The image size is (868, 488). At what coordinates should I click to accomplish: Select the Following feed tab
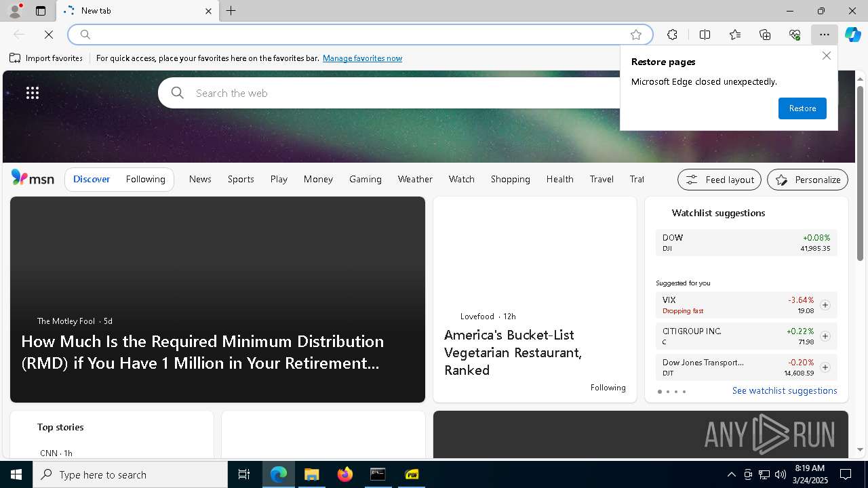click(x=145, y=179)
